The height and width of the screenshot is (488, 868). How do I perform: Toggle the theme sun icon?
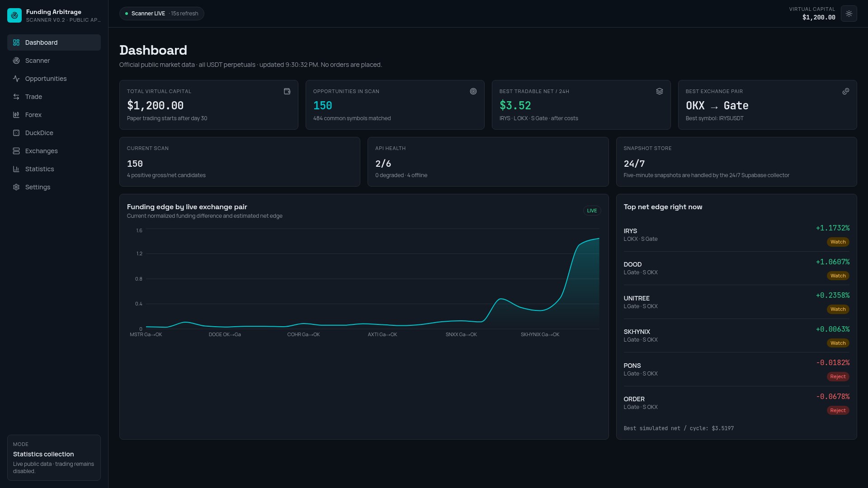pyautogui.click(x=849, y=14)
